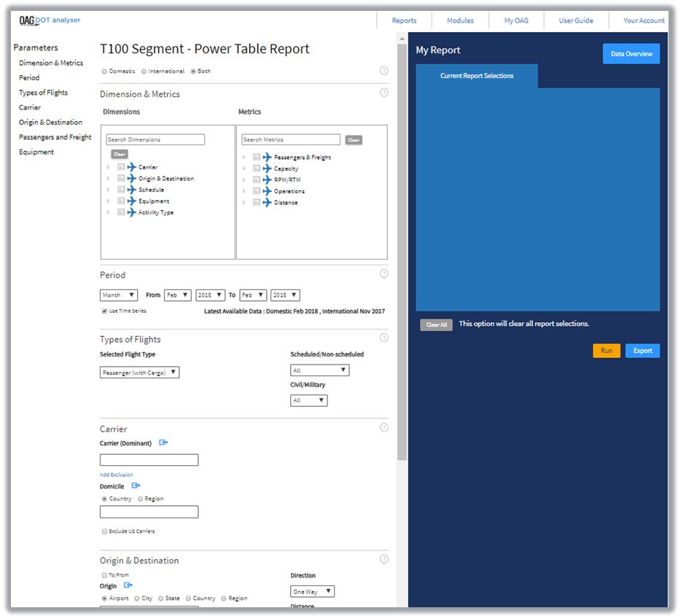
Task: Open the Reports menu
Action: click(x=404, y=20)
